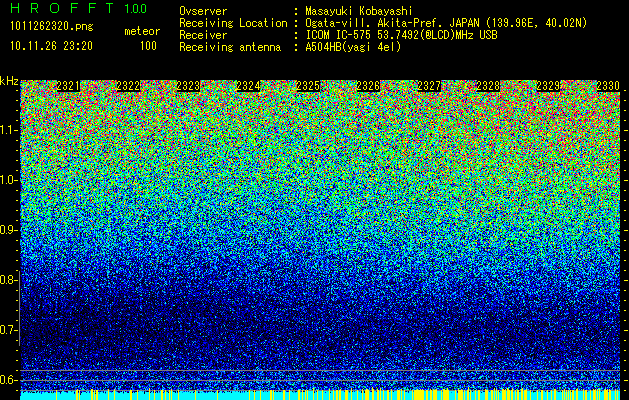Click the cyan signal level bar at bottom
This screenshot has height=400, width=629.
[x=320, y=395]
